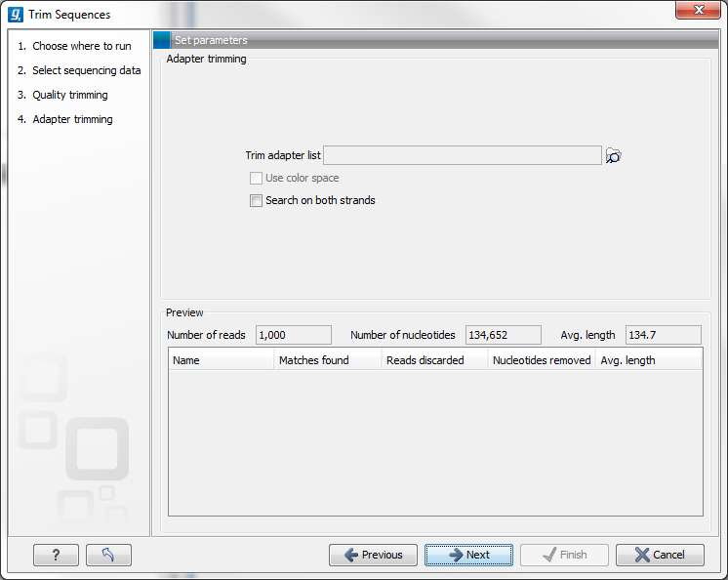Open the Quality trimming step
This screenshot has height=580, width=728.
[x=69, y=95]
